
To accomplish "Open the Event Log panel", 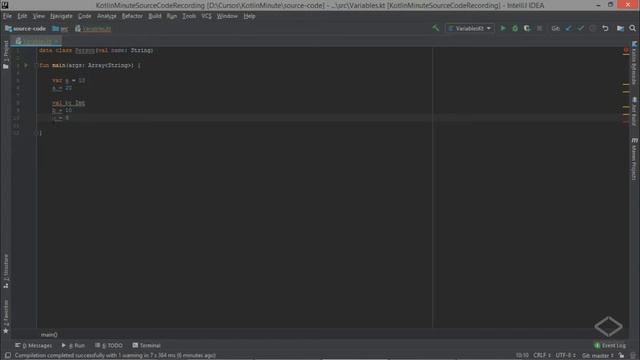I will [x=610, y=345].
